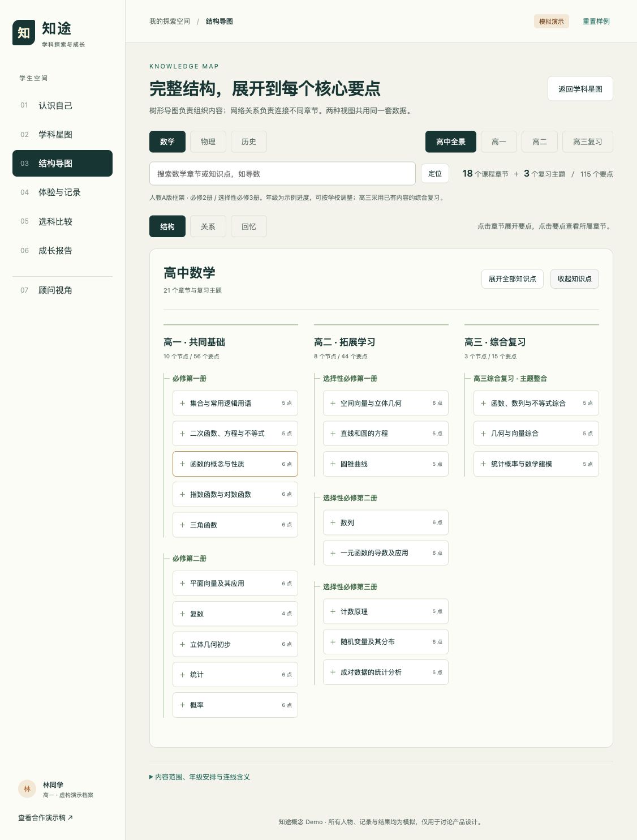The width and height of the screenshot is (637, 840).
Task: Go to 体验与记录 in sidebar
Action: tap(62, 192)
